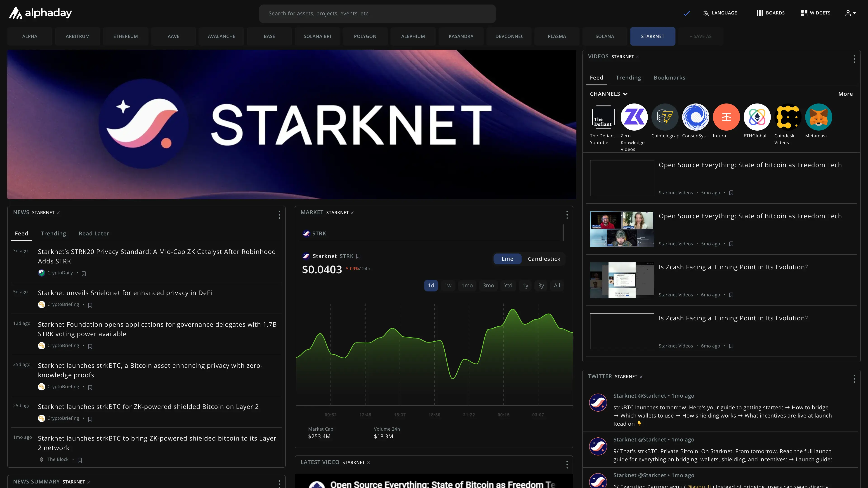Select The Defiant Youtube channel icon
Screen dimensions: 868x488
603,117
